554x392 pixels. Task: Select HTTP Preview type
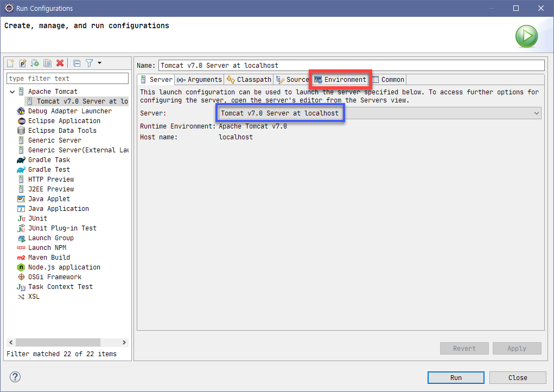(x=51, y=179)
